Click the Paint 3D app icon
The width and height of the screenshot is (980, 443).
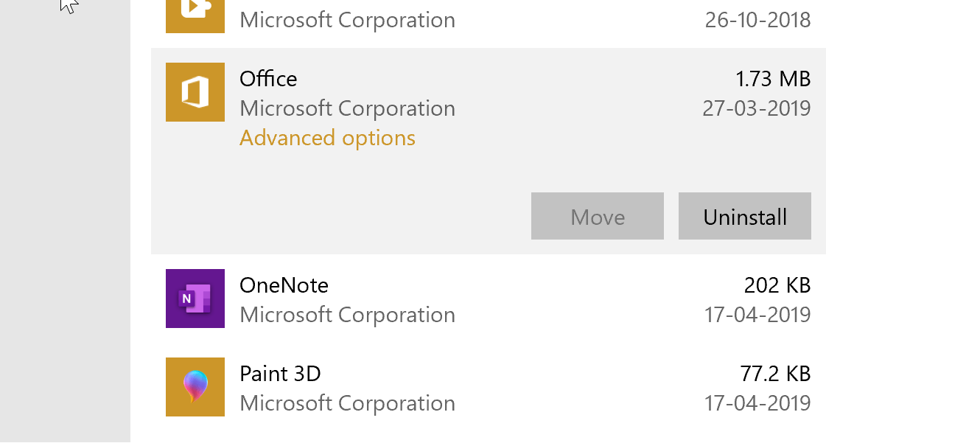coord(195,387)
